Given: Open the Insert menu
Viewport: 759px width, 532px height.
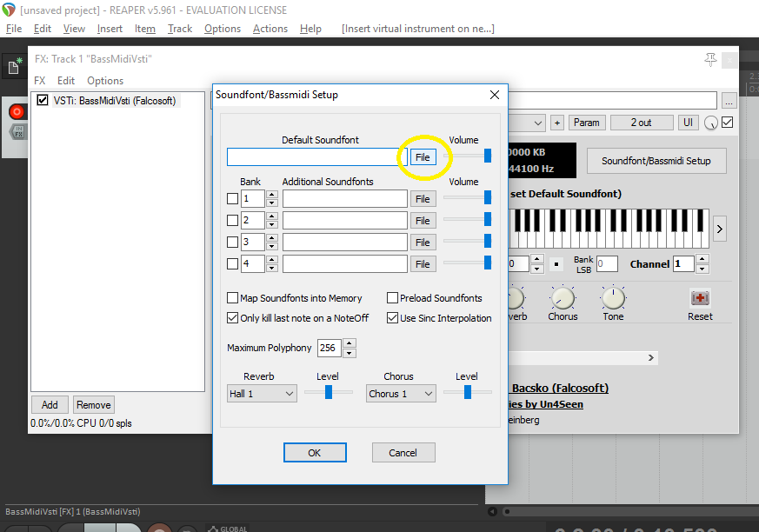Looking at the screenshot, I should [110, 29].
